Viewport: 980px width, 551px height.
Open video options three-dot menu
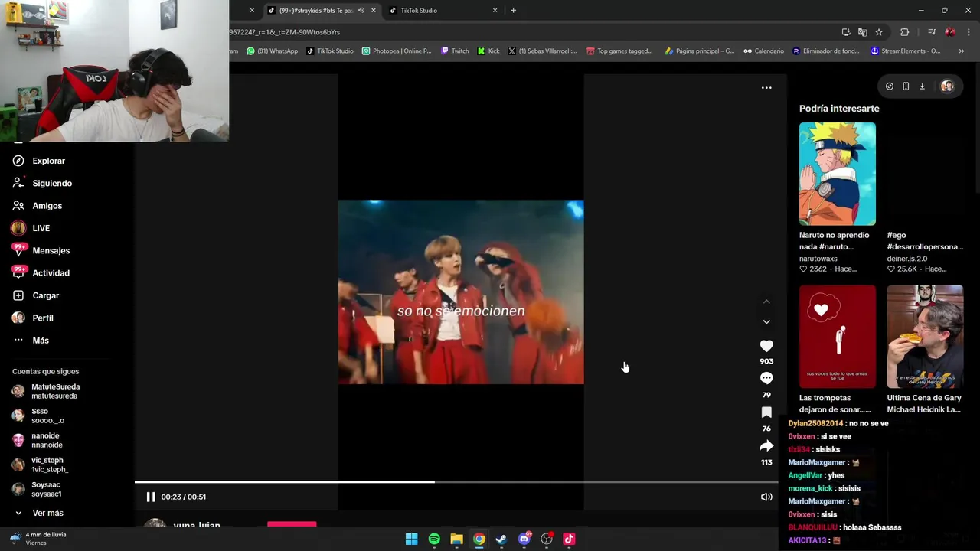click(x=766, y=88)
